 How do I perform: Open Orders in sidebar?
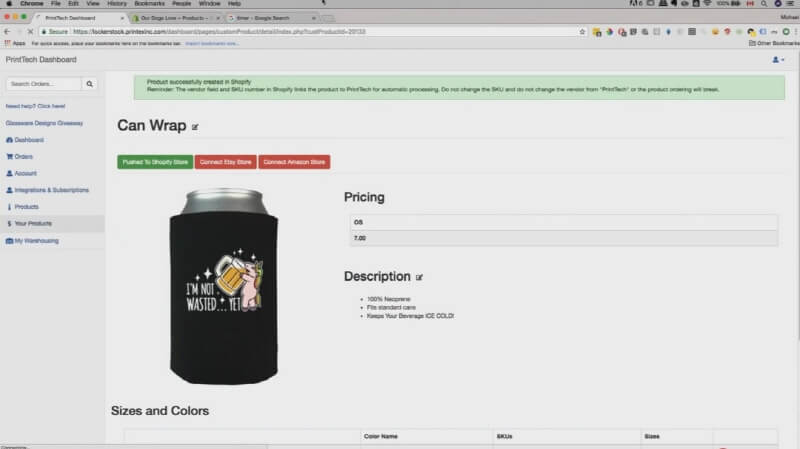[23, 157]
